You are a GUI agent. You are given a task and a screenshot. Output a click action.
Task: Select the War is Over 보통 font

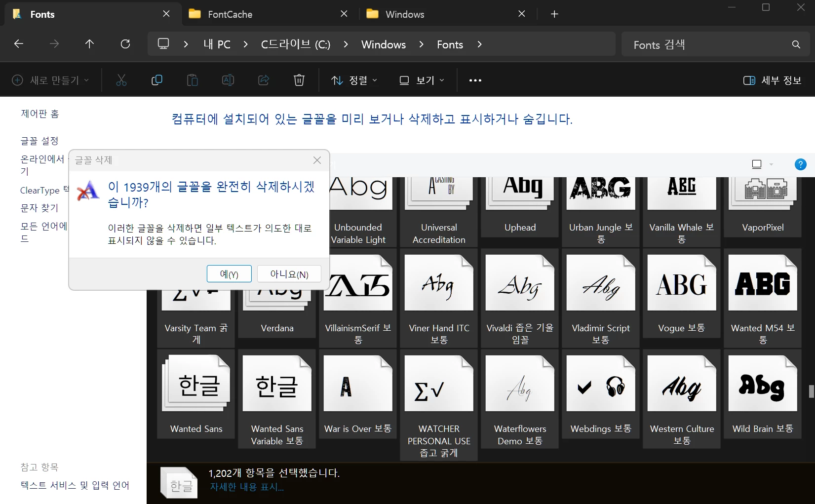pos(358,383)
